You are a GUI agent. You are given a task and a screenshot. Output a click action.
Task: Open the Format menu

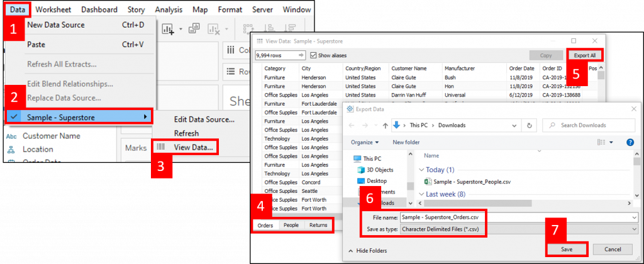[230, 9]
